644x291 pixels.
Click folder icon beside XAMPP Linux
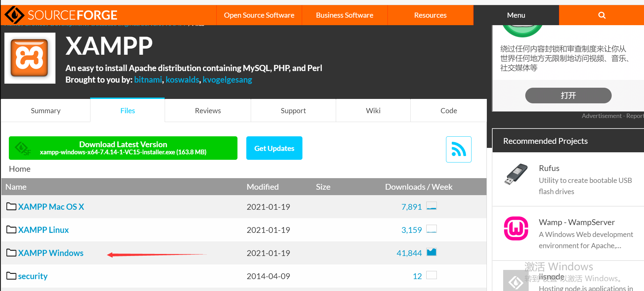click(11, 229)
